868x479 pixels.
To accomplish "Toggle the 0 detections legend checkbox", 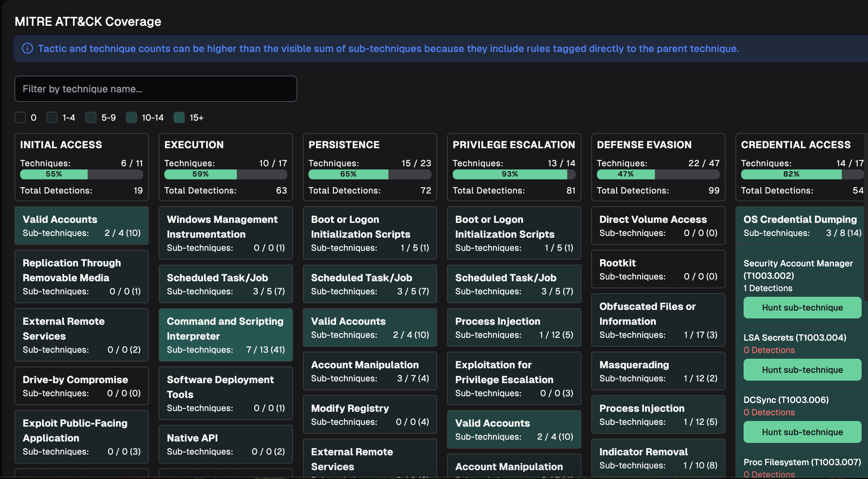I will click(20, 117).
